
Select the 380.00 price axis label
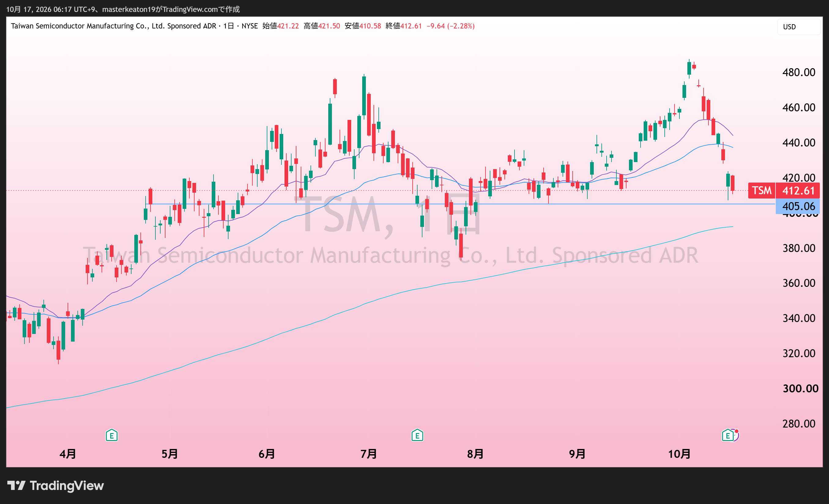tap(799, 248)
